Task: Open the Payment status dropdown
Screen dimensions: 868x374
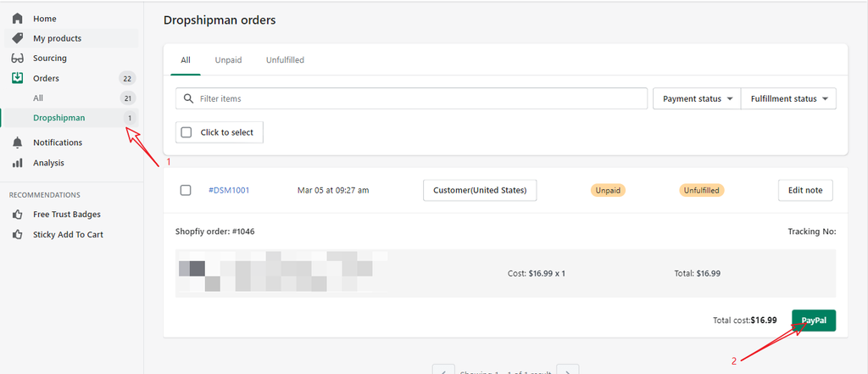Action: click(x=696, y=98)
